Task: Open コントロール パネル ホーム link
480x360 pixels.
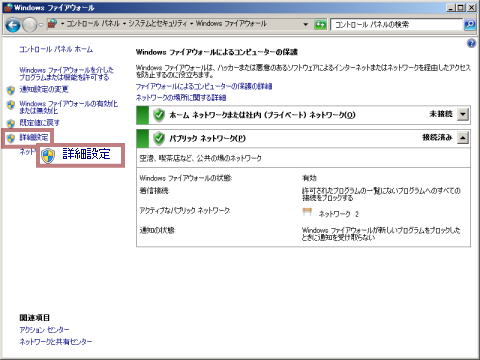Action: (x=56, y=49)
